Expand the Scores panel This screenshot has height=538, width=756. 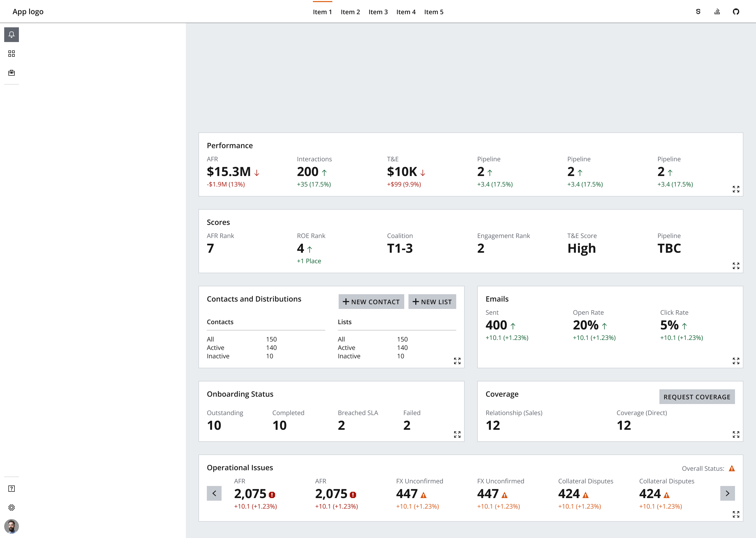pos(736,266)
